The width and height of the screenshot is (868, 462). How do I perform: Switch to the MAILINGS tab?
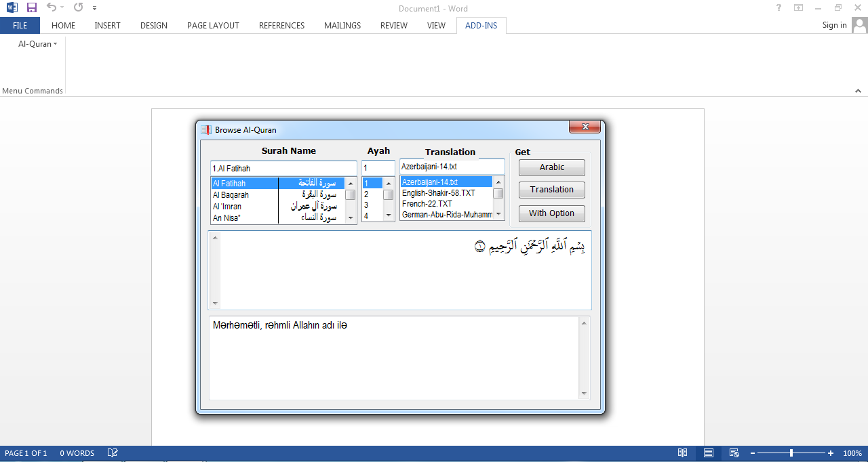coord(342,26)
